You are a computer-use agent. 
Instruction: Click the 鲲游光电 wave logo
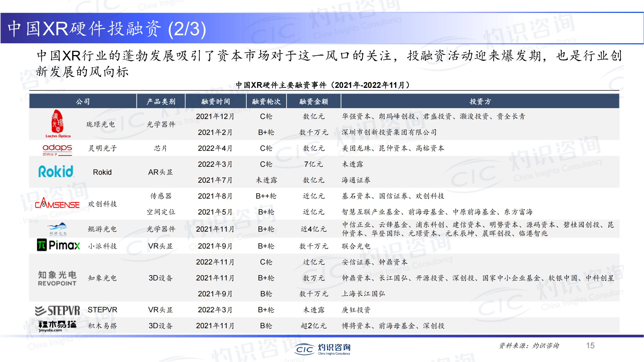coord(57,229)
